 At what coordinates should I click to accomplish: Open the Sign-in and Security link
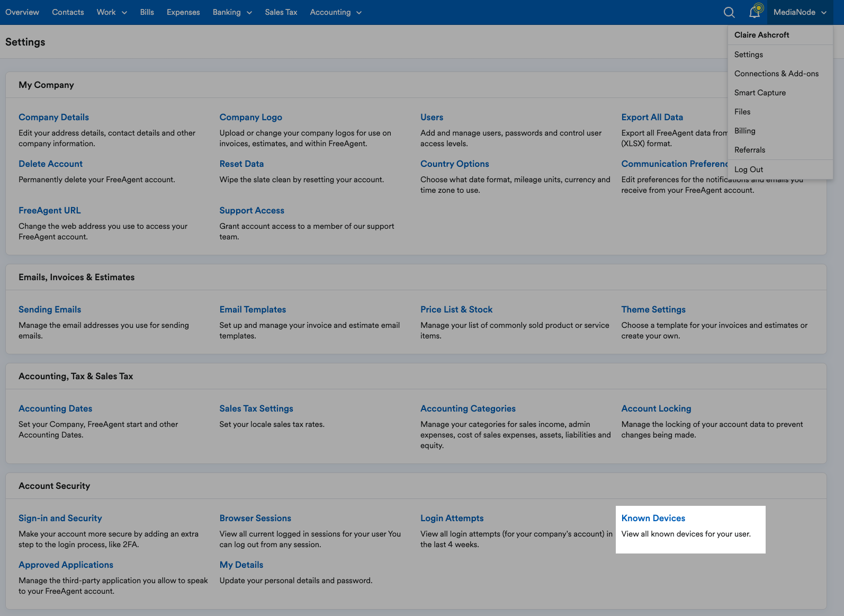60,518
